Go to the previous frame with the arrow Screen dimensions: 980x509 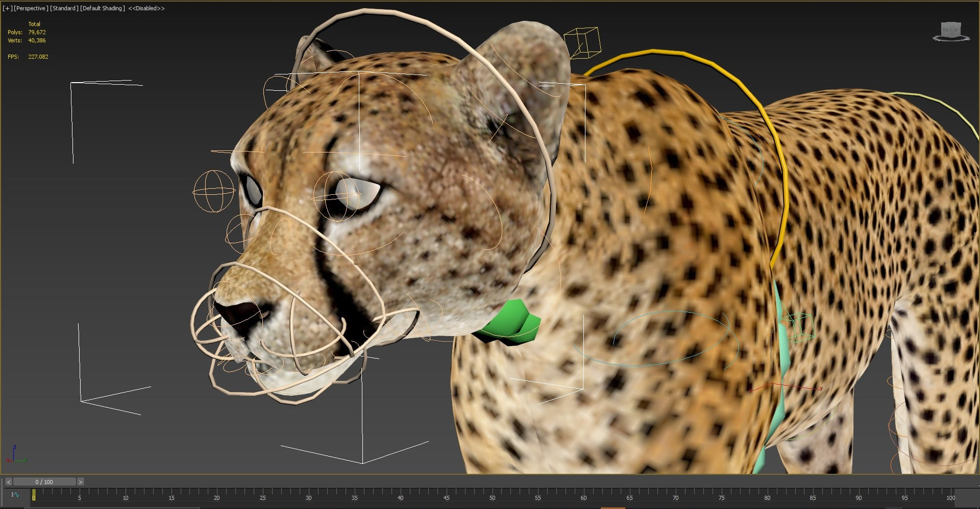9,481
